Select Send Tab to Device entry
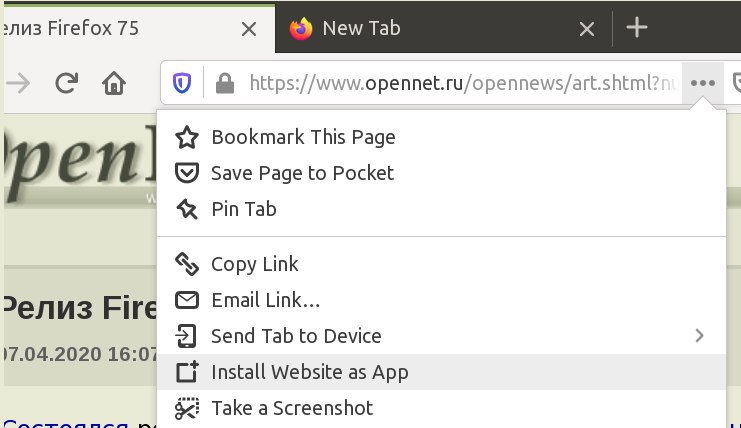The width and height of the screenshot is (741, 428). point(441,336)
